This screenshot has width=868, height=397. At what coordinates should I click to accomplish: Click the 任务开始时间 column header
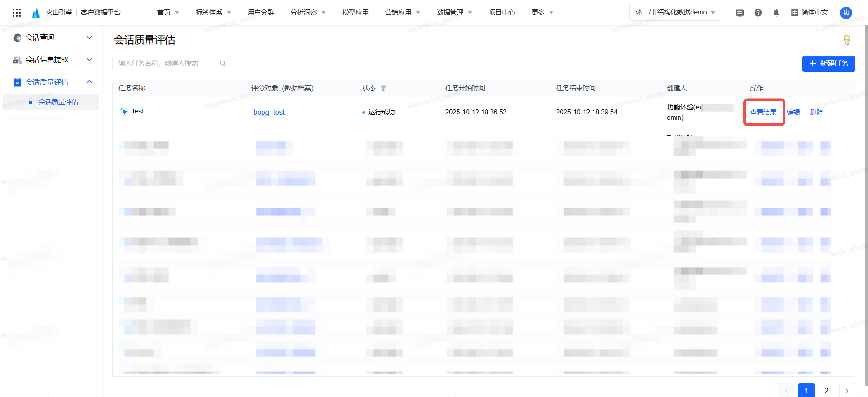click(465, 88)
